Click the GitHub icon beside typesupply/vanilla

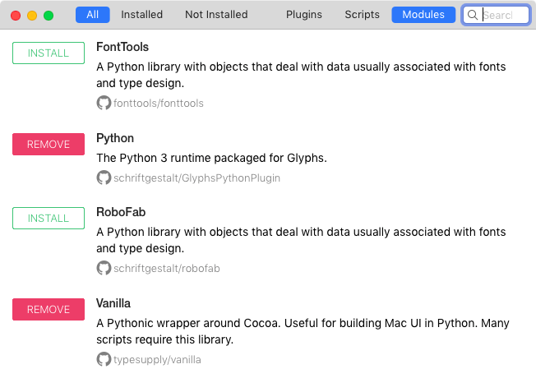104,359
